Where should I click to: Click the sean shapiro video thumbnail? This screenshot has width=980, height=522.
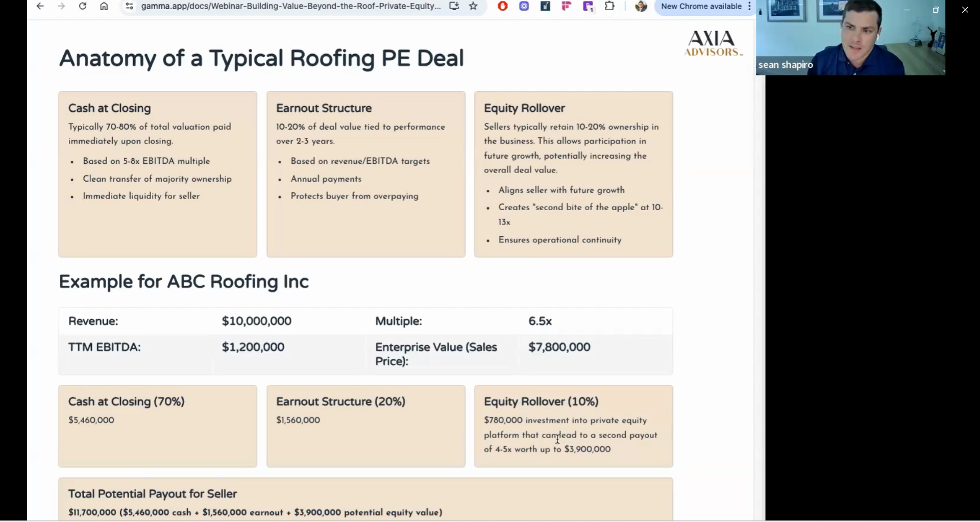pyautogui.click(x=850, y=38)
